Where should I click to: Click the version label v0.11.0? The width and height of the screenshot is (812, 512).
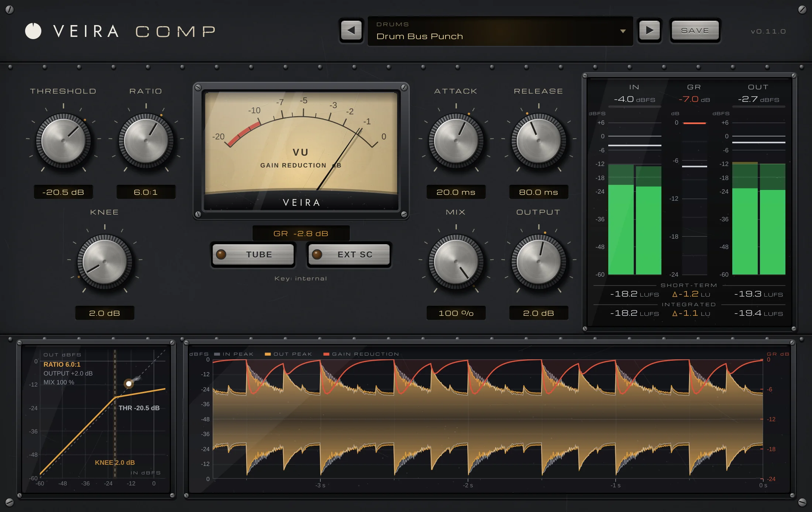point(768,31)
